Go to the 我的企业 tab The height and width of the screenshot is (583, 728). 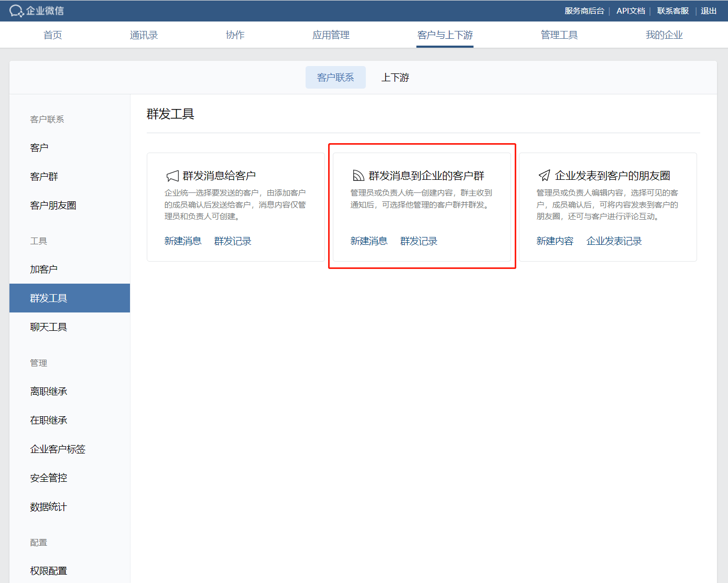pyautogui.click(x=664, y=35)
